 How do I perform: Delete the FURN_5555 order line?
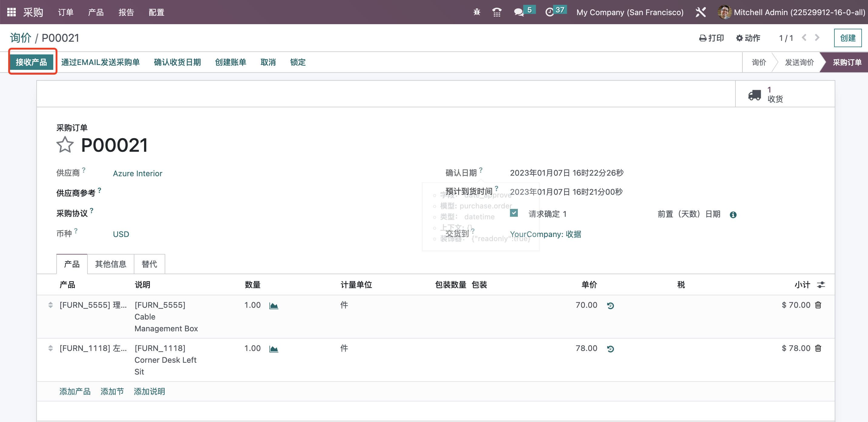[818, 305]
